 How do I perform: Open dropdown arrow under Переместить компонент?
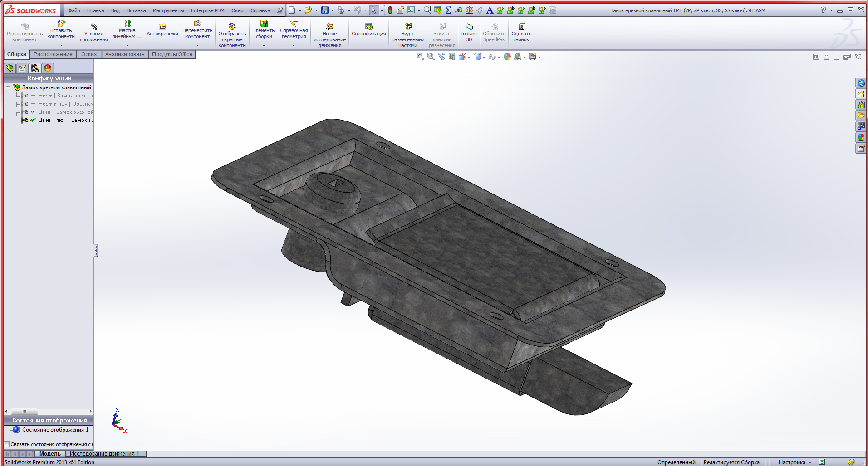tap(197, 45)
